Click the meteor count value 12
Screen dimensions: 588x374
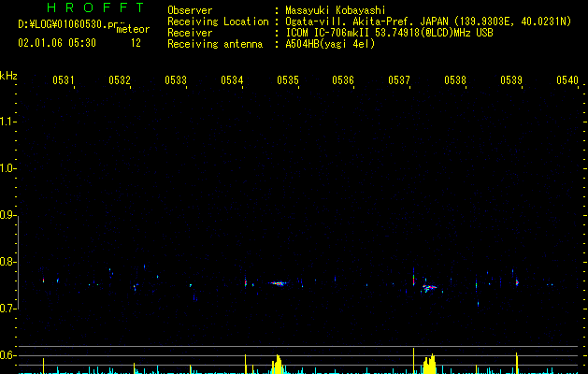(x=136, y=43)
